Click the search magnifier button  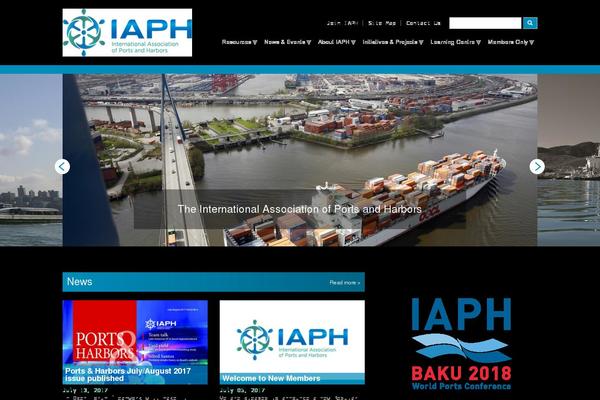pyautogui.click(x=530, y=23)
